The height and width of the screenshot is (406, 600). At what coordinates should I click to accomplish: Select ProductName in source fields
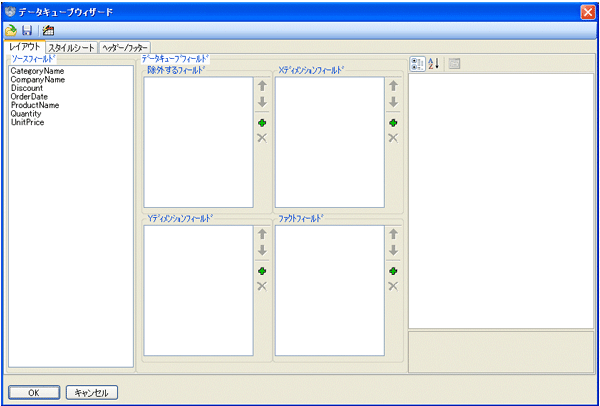35,105
